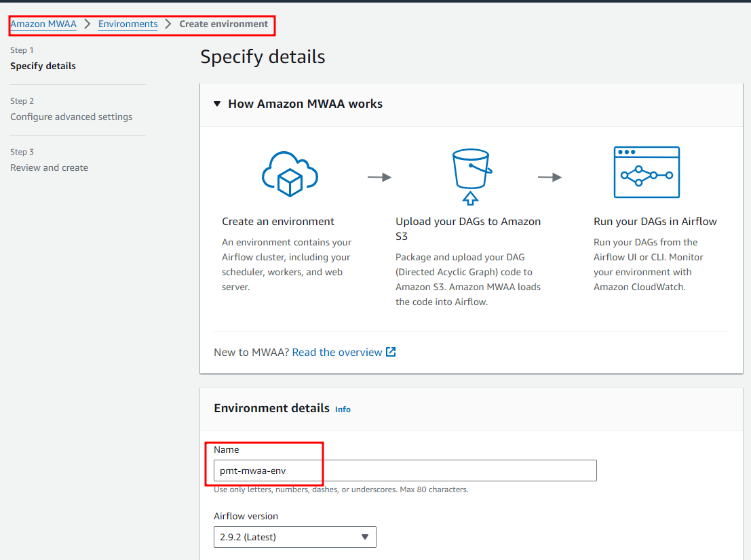Image resolution: width=751 pixels, height=560 pixels.
Task: Click the Upload your DAGs to Amazon S3 heading
Action: point(468,228)
